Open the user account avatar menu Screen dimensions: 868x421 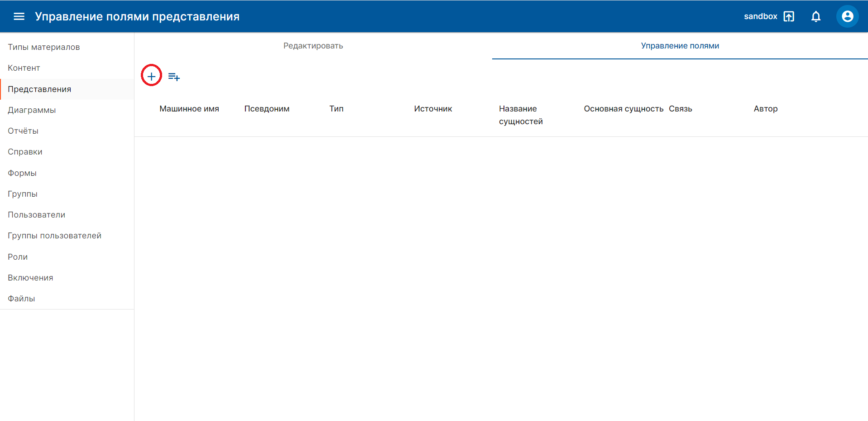click(x=847, y=16)
